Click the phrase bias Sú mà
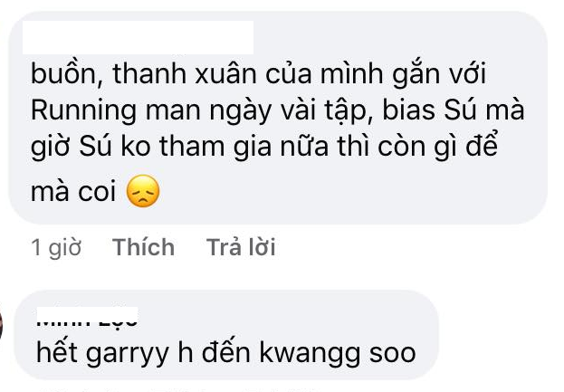Viewport: 564px width, 392px height. 454,110
